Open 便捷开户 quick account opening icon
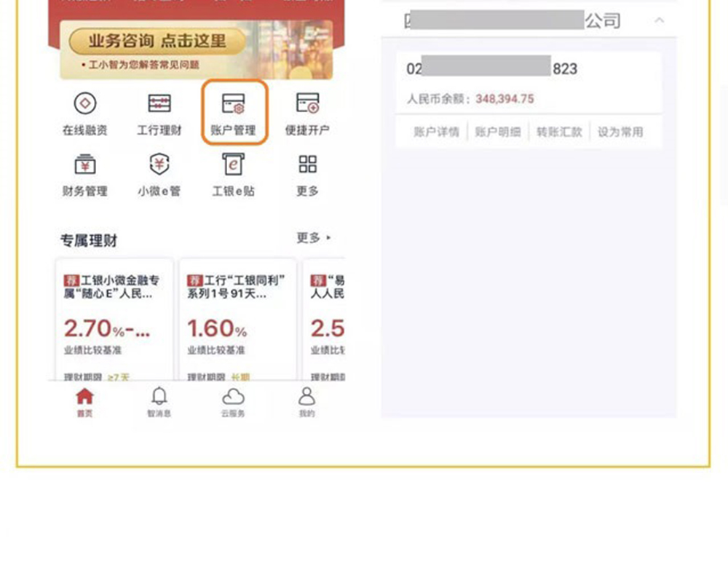The image size is (728, 578). coord(307,114)
